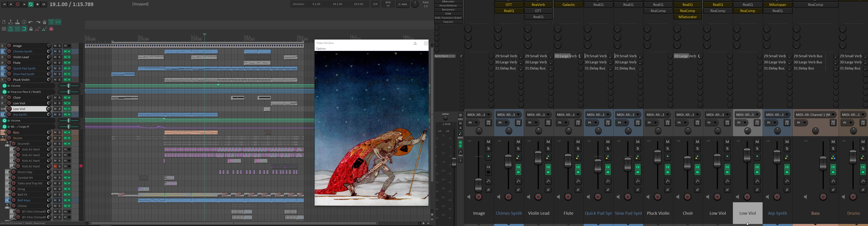
Task: Click the BPM 57 tempo field
Action: click(x=388, y=4)
